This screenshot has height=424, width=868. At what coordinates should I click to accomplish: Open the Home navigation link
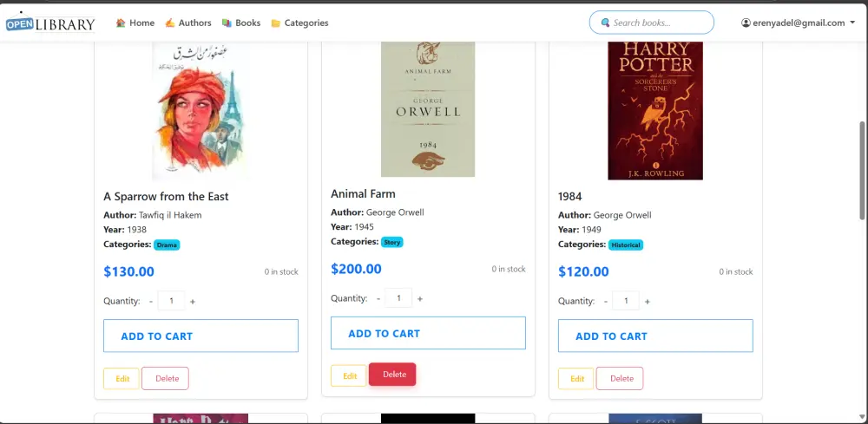point(135,23)
